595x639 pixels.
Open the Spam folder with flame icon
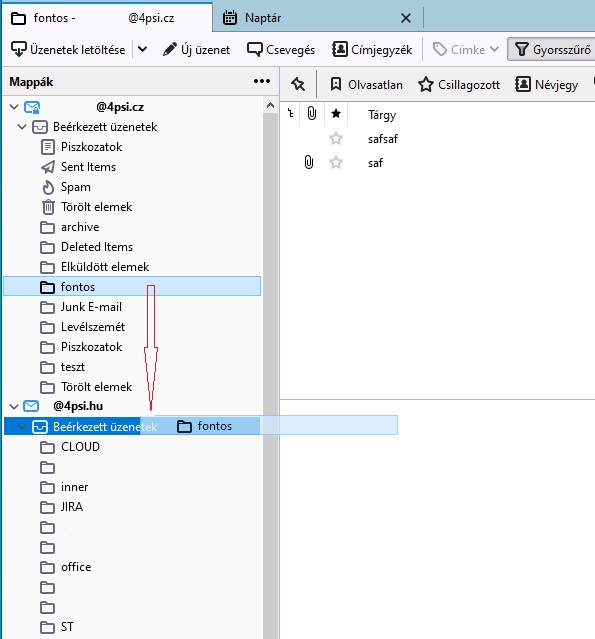pos(76,187)
